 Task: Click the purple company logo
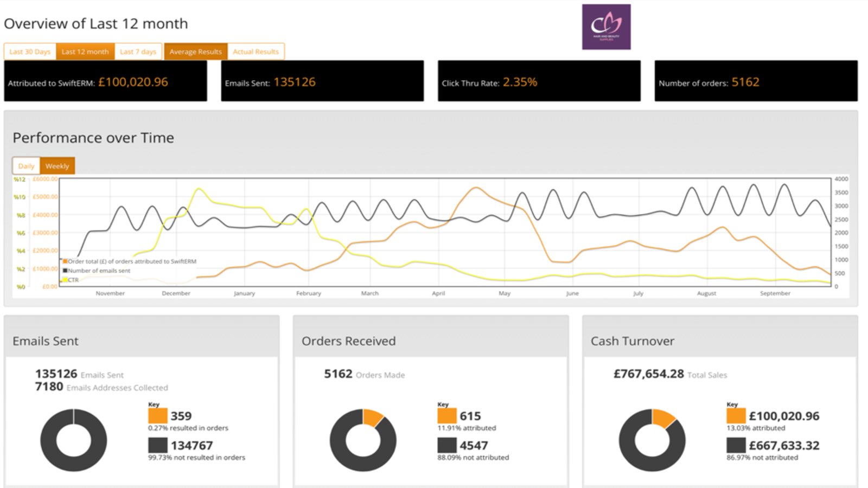pos(607,27)
